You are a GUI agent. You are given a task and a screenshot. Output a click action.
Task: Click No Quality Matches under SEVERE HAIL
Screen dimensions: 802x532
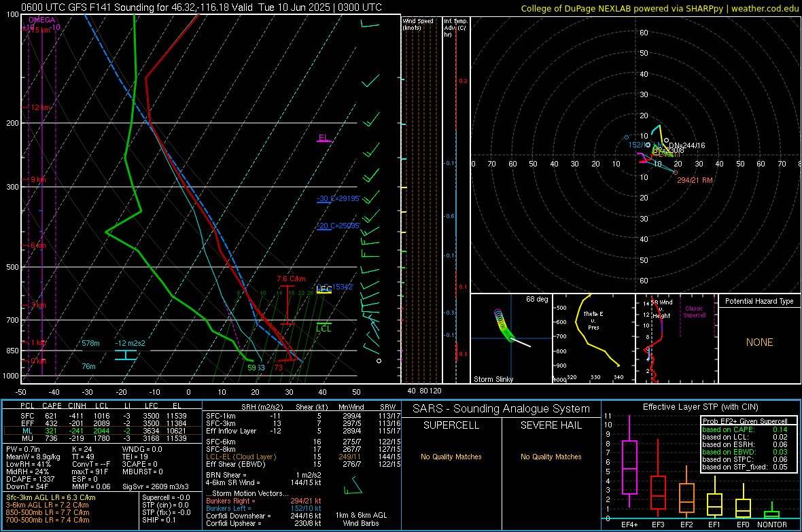coord(551,457)
